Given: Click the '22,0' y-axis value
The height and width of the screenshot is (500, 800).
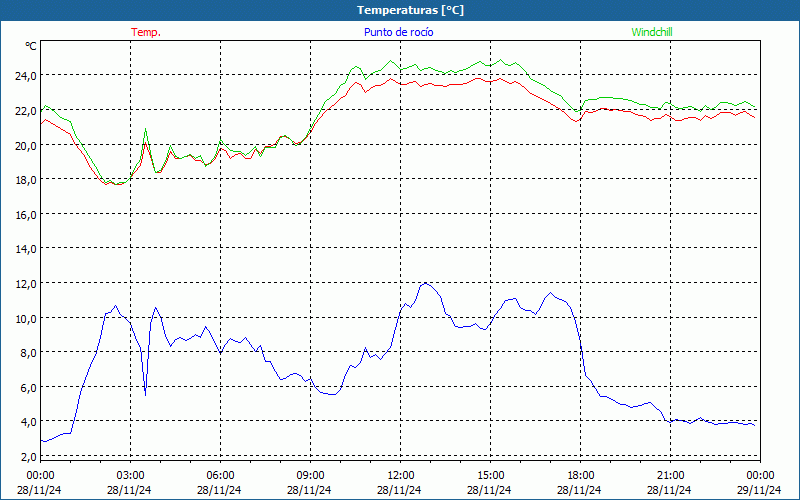Looking at the screenshot, I should (26, 111).
